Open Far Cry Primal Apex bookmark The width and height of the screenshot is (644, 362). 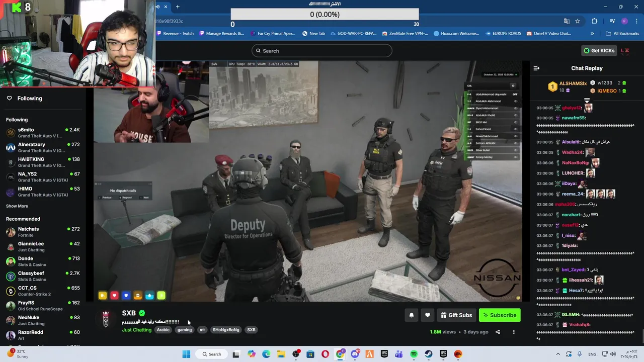coord(273,34)
